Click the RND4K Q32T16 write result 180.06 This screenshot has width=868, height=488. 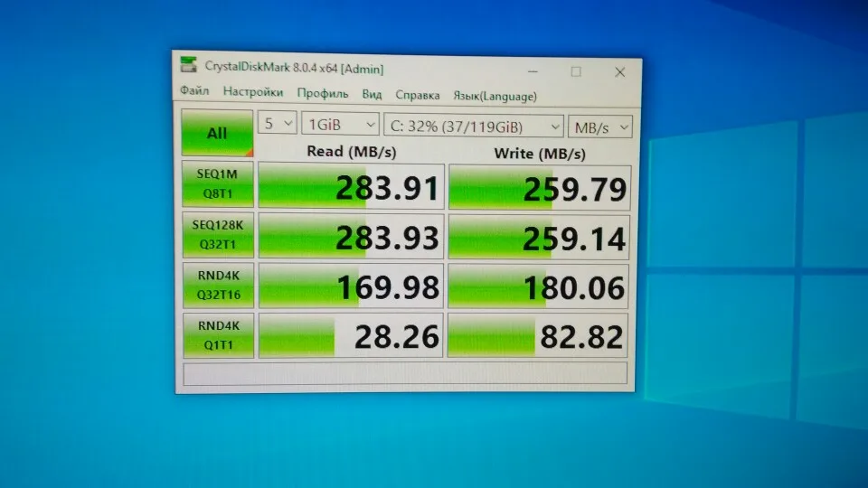tap(538, 286)
